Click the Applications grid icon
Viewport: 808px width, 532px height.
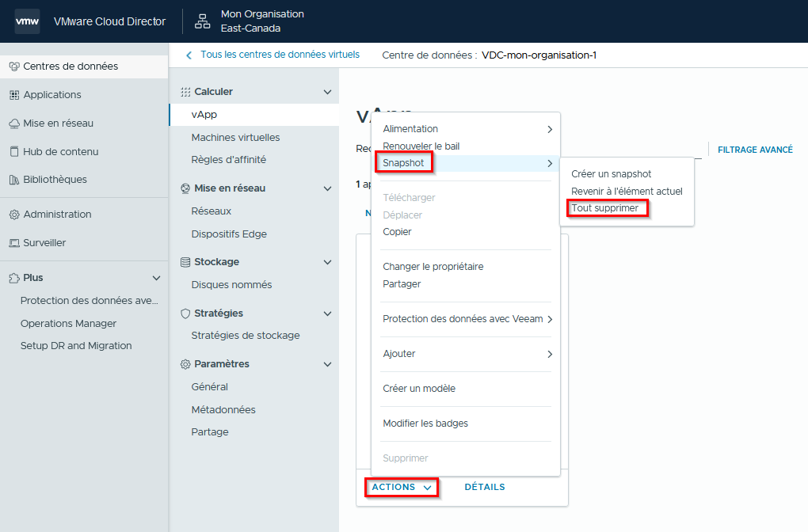pyautogui.click(x=14, y=95)
